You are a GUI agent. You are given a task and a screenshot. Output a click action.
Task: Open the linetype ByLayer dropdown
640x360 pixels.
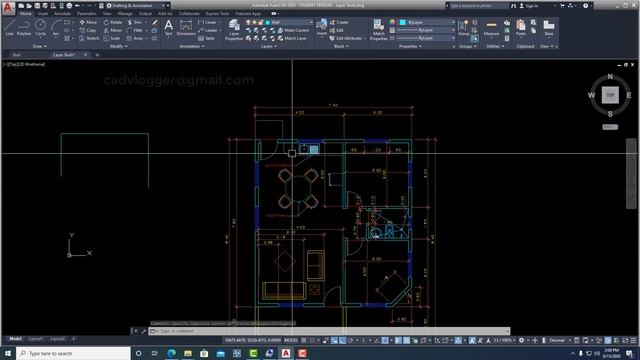pyautogui.click(x=426, y=38)
